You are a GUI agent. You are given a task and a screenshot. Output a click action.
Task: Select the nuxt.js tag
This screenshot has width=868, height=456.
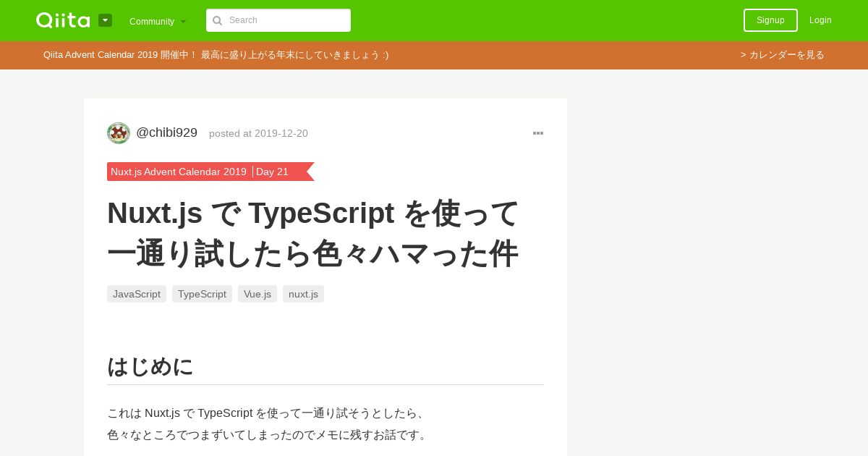tap(303, 294)
